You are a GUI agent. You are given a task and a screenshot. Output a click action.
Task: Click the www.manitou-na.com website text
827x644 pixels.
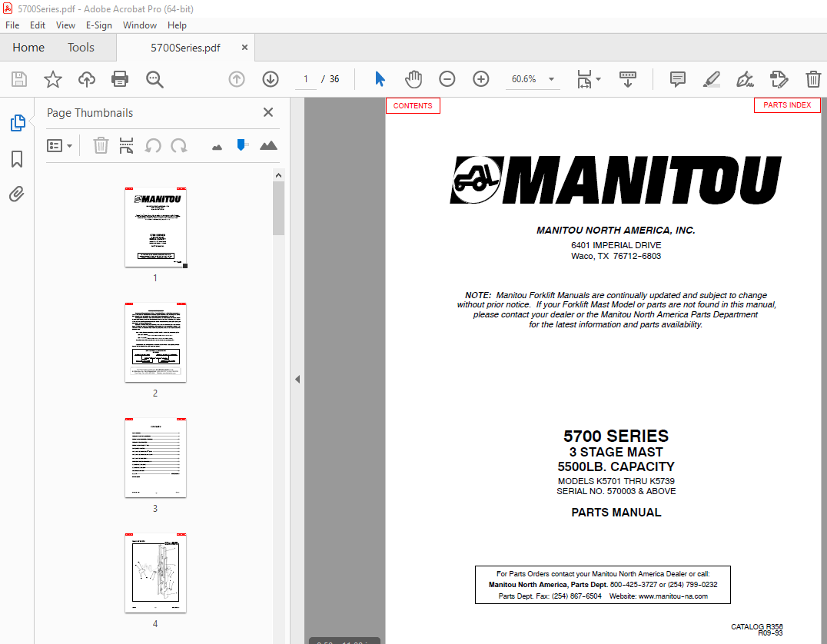coord(673,596)
